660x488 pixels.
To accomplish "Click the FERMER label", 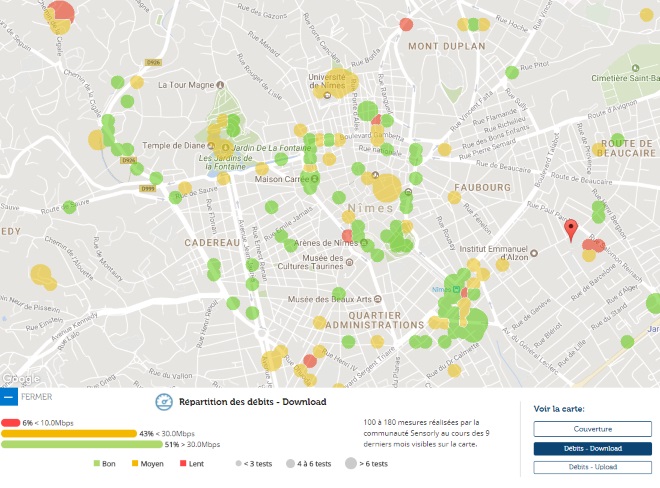I will pyautogui.click(x=36, y=397).
